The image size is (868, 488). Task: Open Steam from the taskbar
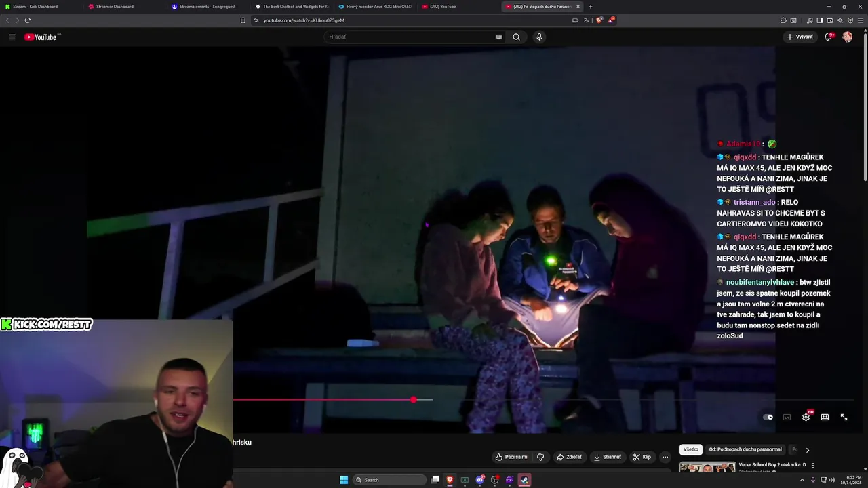click(x=524, y=480)
